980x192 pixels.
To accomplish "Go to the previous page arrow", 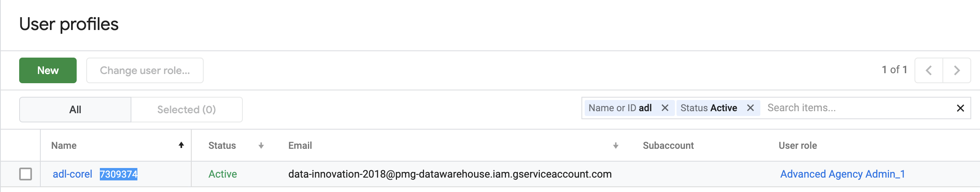I will pos(929,70).
